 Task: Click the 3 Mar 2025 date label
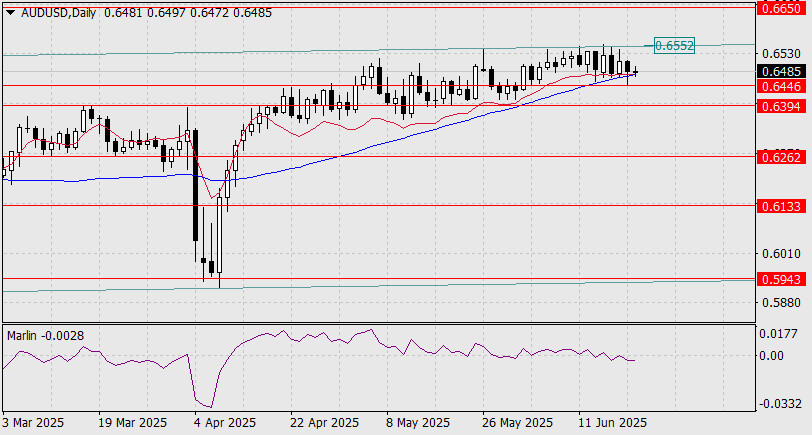(33, 423)
